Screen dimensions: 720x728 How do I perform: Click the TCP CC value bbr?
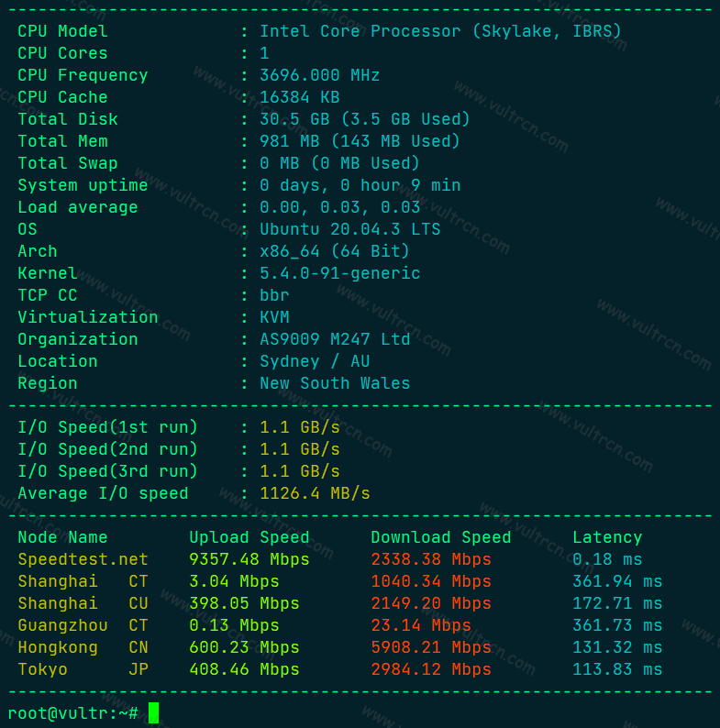click(274, 295)
